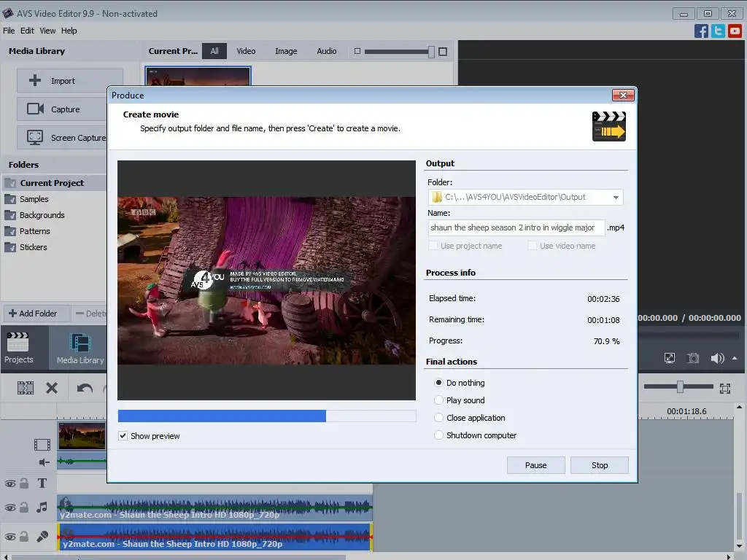This screenshot has width=747, height=560.
Task: Click the Pause button
Action: [x=536, y=465]
